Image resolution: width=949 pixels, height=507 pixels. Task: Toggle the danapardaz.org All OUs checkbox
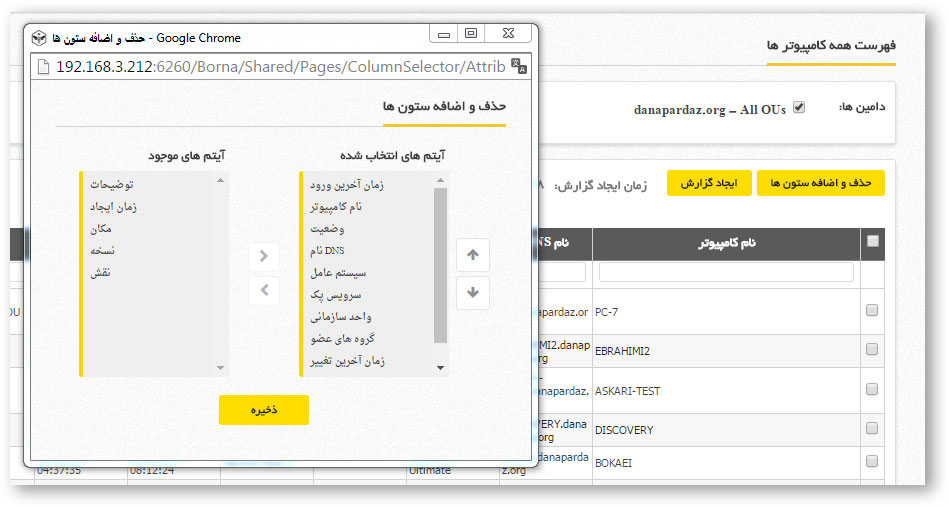coord(799,107)
